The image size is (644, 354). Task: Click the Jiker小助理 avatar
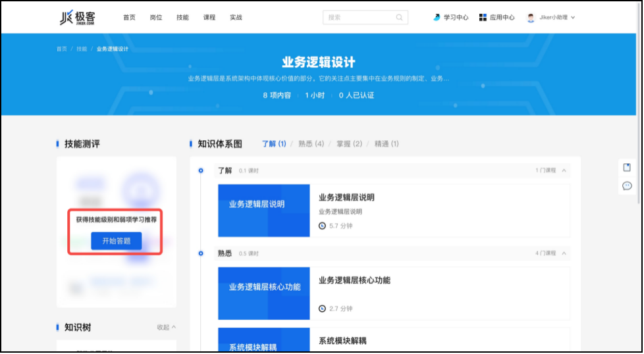pyautogui.click(x=531, y=18)
